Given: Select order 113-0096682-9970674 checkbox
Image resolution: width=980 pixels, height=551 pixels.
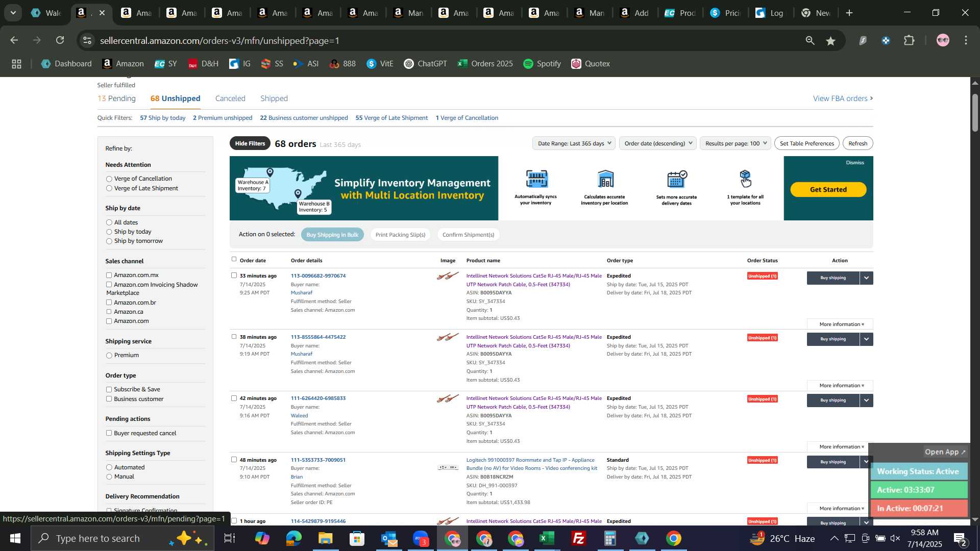Looking at the screenshot, I should (234, 275).
